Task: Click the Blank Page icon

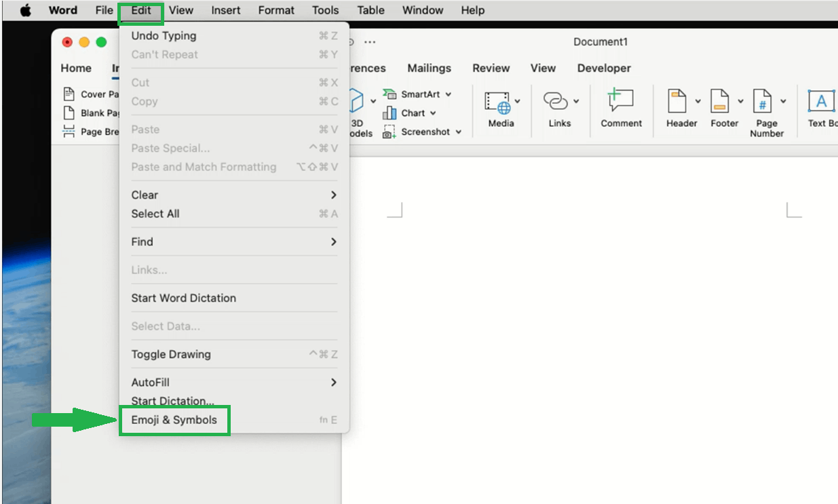Action: tap(69, 113)
